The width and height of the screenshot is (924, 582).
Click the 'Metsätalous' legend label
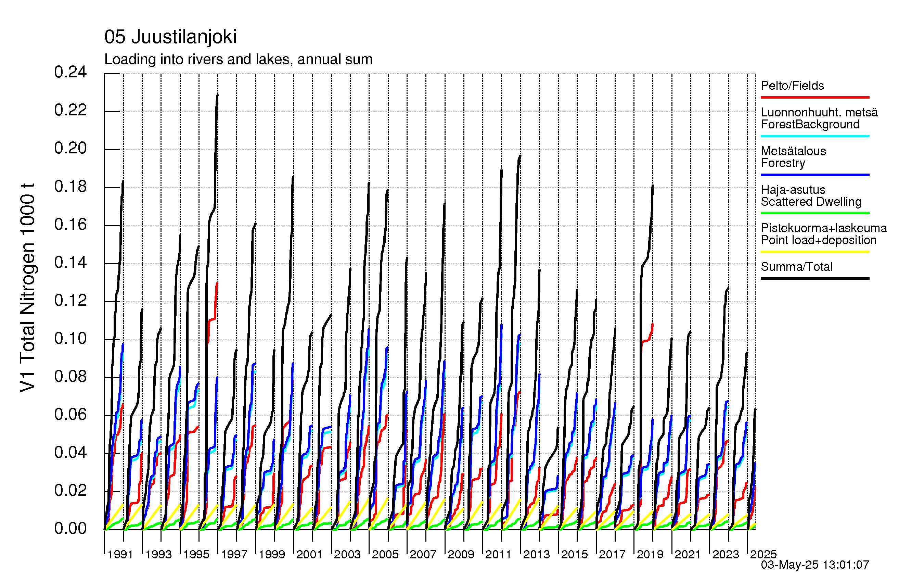click(x=793, y=151)
